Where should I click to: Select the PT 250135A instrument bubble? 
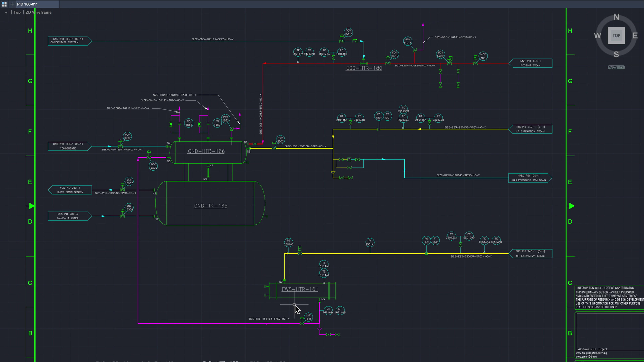341,118
